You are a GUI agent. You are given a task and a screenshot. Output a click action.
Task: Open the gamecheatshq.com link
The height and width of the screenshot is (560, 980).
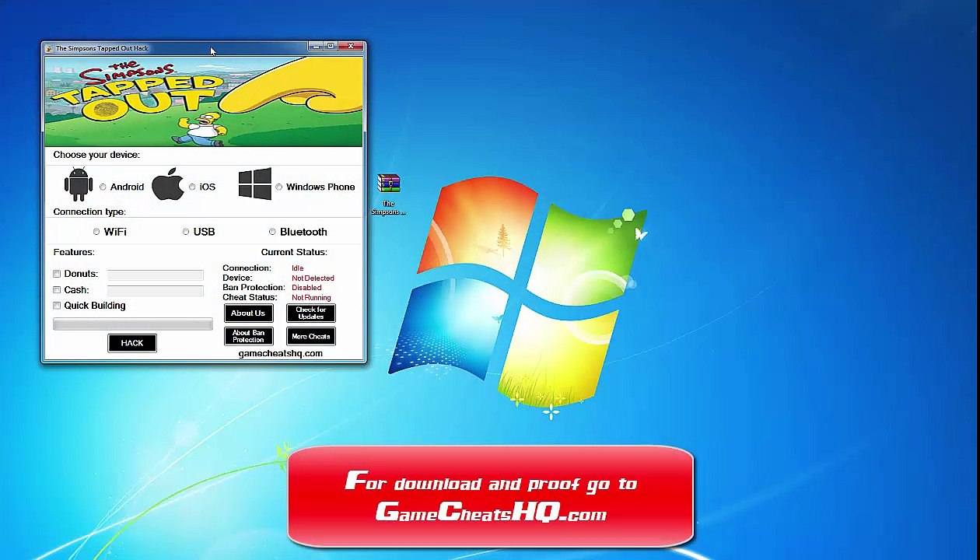280,354
